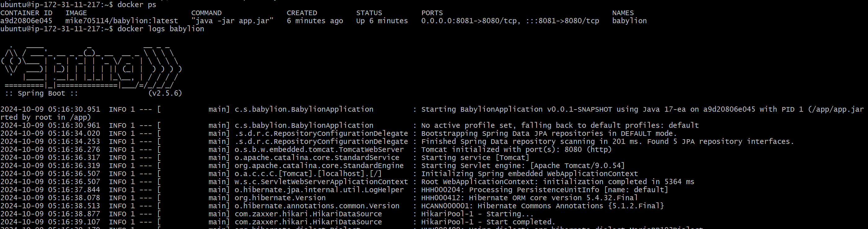Click 'Initializing Spring embedded WebApplicationContext' message
Screen dimensions: 868x229
click(530, 174)
